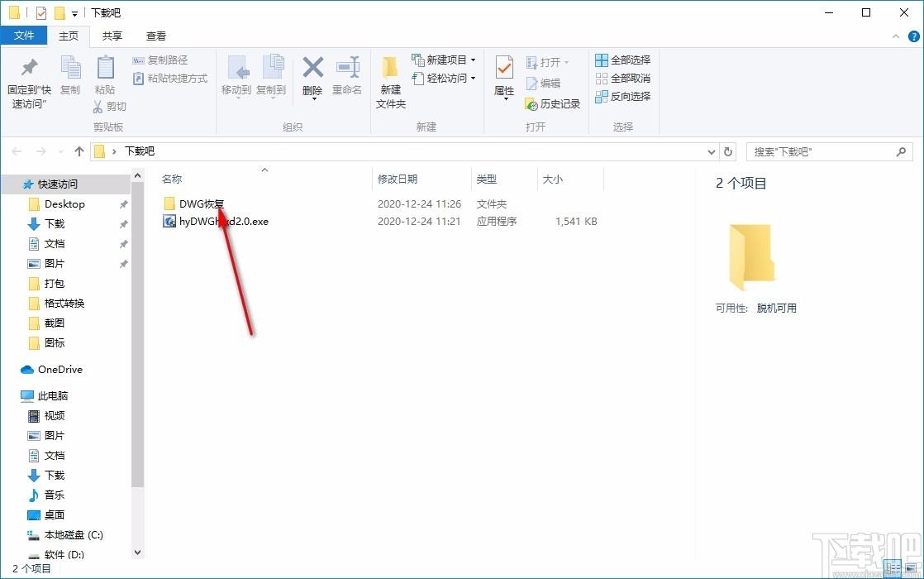The image size is (924, 579).
Task: Open 打包 folder in sidebar
Action: coord(55,284)
